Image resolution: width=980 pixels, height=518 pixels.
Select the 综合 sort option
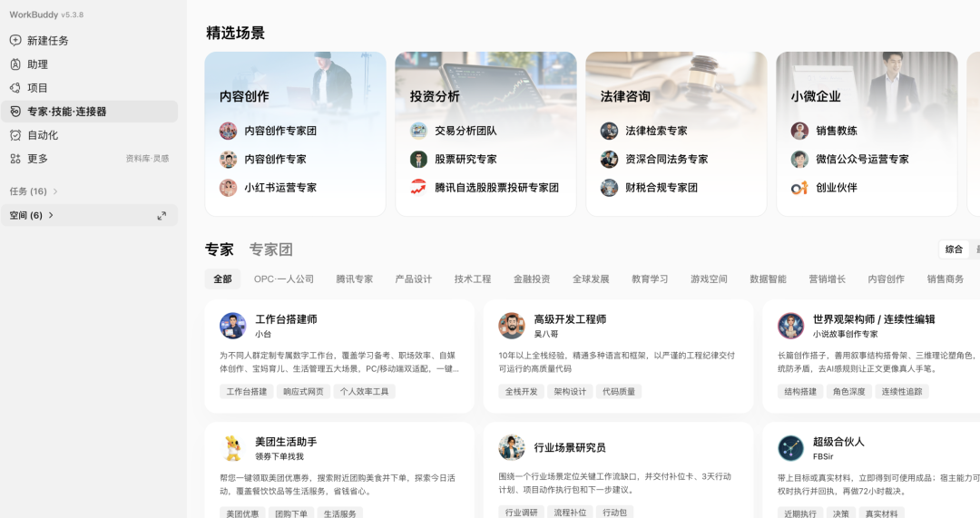click(x=954, y=249)
